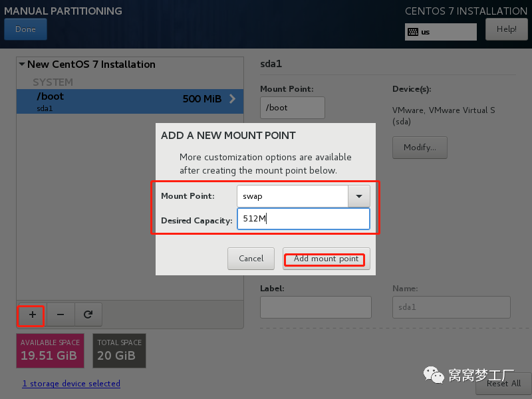Click the Add mount point button
Image resolution: width=532 pixels, height=399 pixels.
(326, 259)
